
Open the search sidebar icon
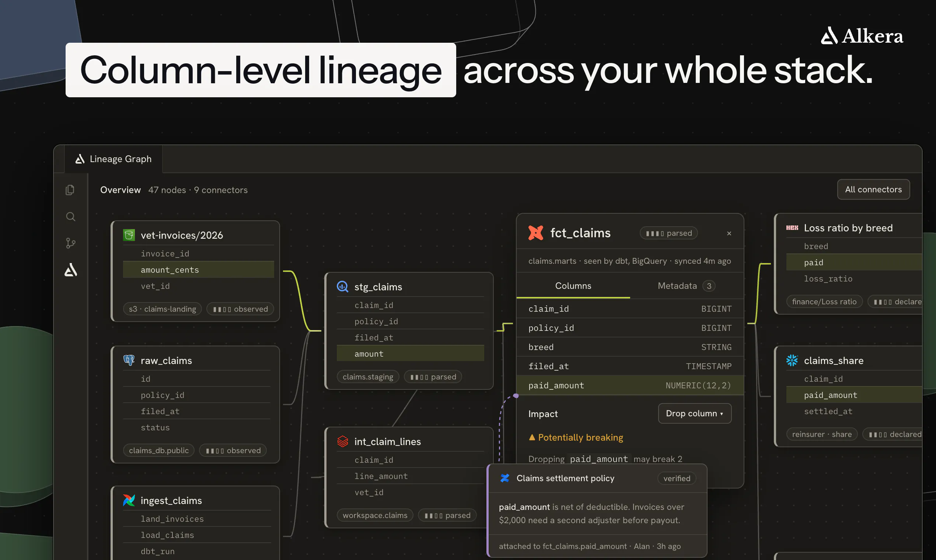(71, 217)
